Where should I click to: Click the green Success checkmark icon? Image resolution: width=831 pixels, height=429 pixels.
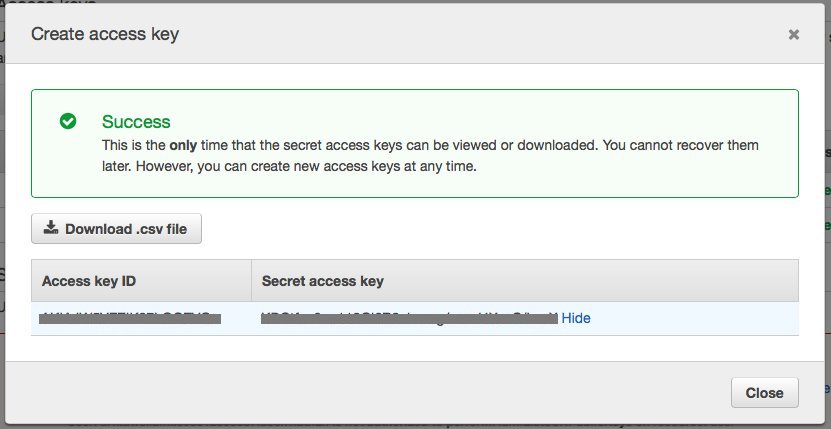[x=68, y=121]
